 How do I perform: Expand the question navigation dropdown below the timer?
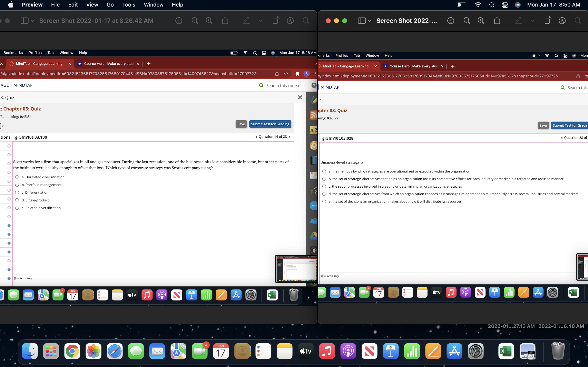[2, 126]
